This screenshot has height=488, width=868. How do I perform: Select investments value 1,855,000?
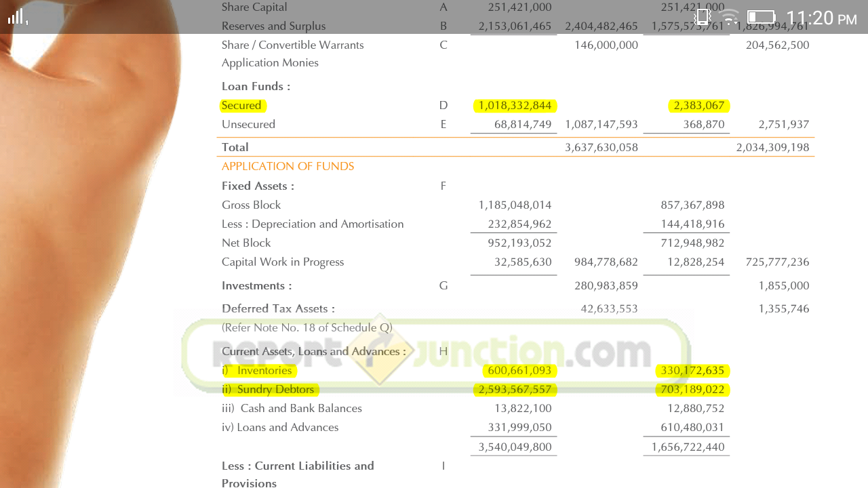pyautogui.click(x=784, y=286)
